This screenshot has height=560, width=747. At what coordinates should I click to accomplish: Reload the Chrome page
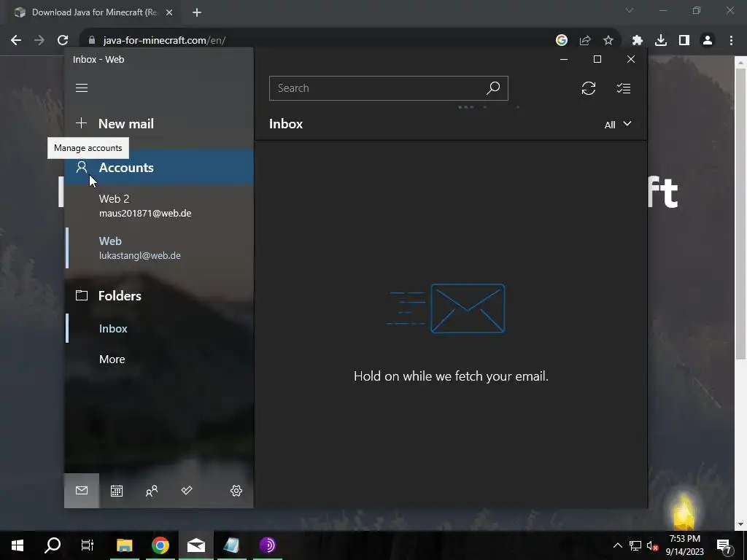pyautogui.click(x=63, y=41)
